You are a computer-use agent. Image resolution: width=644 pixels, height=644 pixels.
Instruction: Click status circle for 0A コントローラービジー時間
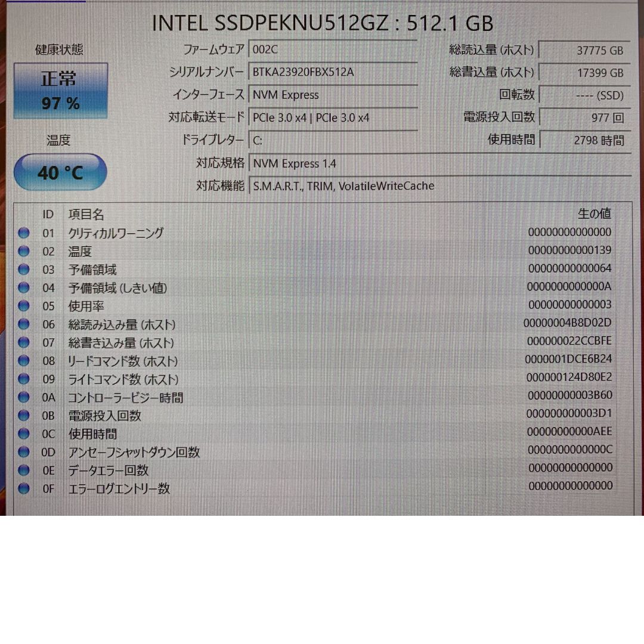click(x=24, y=397)
